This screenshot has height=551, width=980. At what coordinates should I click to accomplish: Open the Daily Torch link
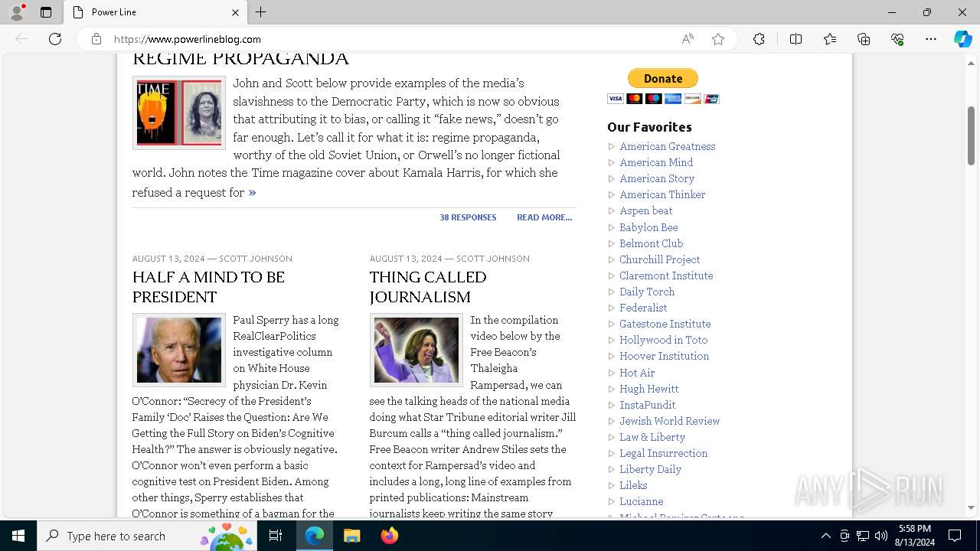(x=647, y=292)
